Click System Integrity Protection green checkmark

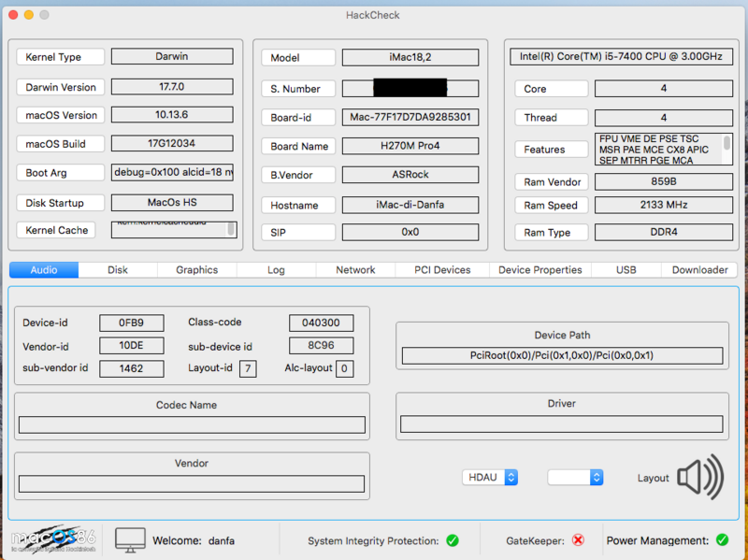coord(453,540)
